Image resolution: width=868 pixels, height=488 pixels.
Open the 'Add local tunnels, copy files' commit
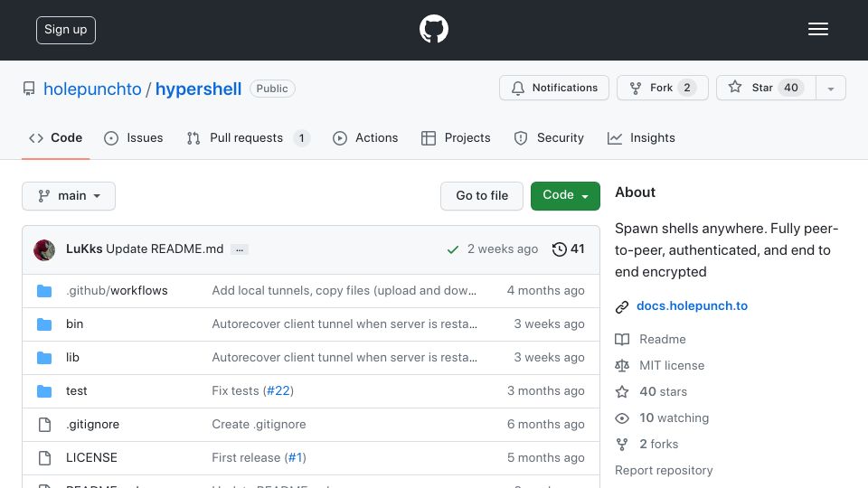pyautogui.click(x=344, y=290)
